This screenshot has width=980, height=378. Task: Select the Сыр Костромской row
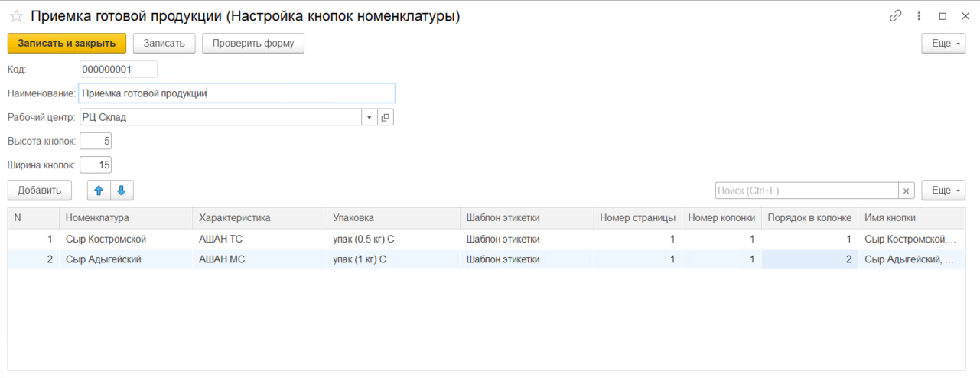[106, 240]
